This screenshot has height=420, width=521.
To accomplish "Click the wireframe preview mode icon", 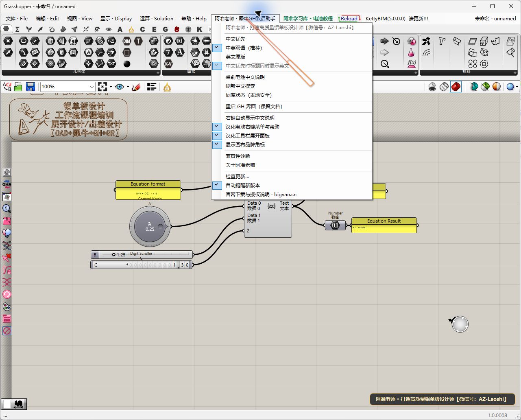I will pyautogui.click(x=444, y=86).
